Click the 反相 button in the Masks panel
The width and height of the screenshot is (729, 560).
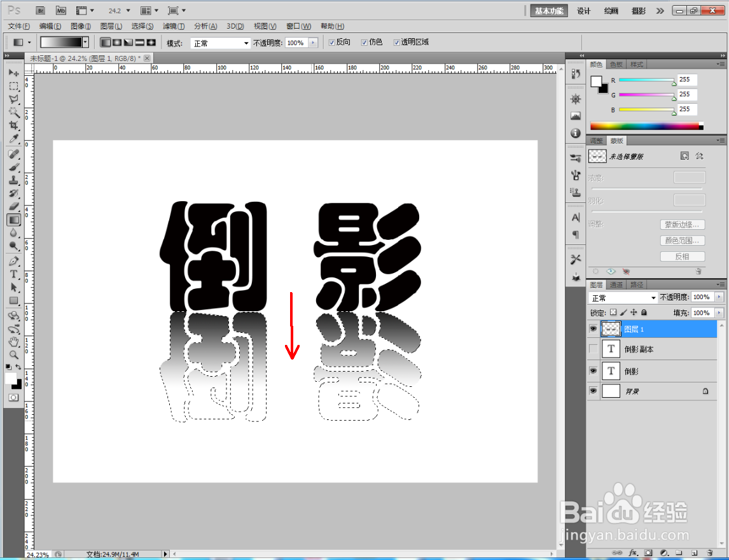tap(681, 256)
